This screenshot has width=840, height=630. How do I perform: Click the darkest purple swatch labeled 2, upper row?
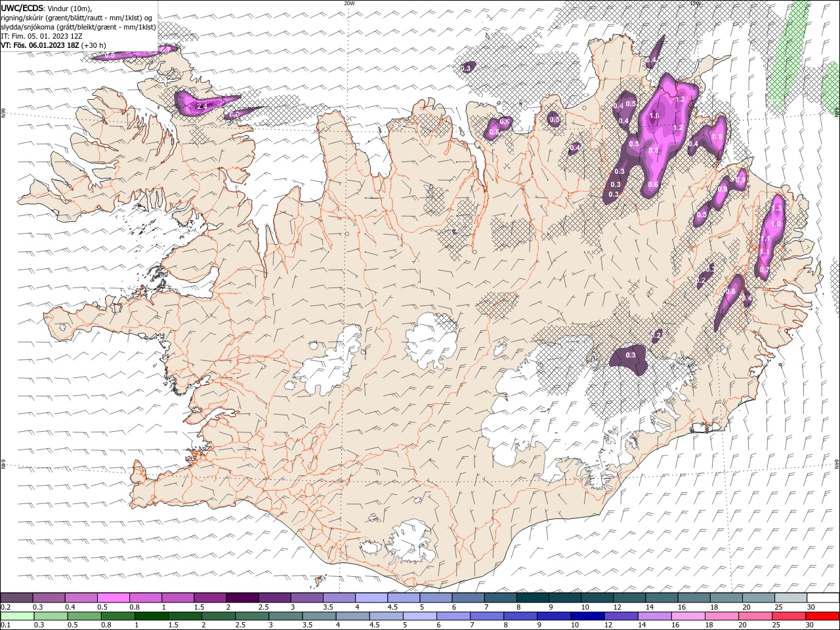coord(242,598)
